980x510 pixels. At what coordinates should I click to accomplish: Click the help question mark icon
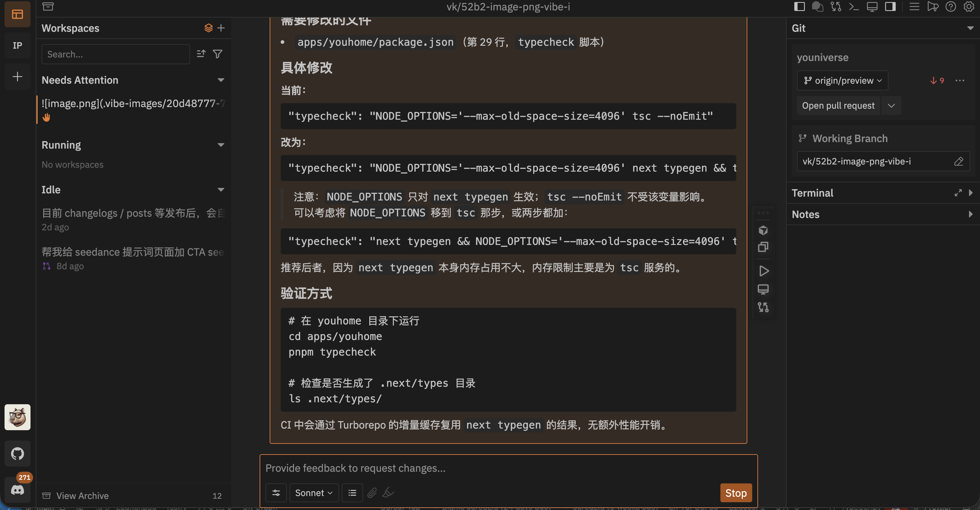(x=950, y=7)
